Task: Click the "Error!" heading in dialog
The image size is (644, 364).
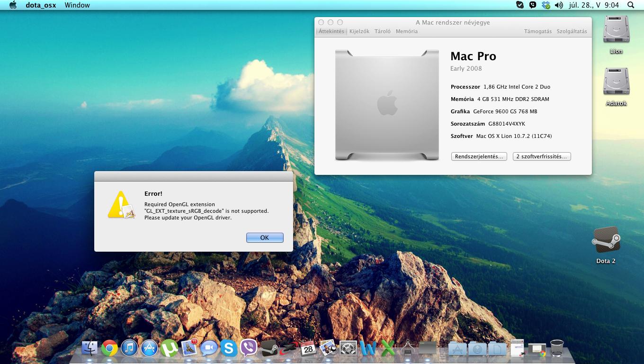Action: (x=153, y=193)
